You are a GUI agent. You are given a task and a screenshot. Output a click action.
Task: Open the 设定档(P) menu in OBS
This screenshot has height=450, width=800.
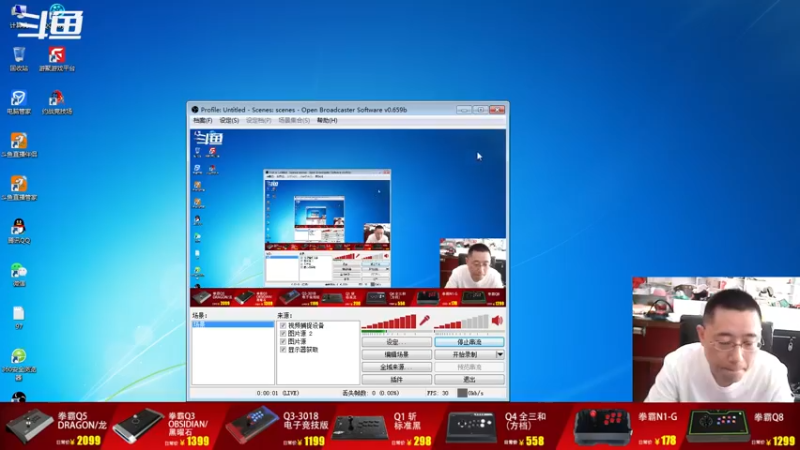point(259,120)
